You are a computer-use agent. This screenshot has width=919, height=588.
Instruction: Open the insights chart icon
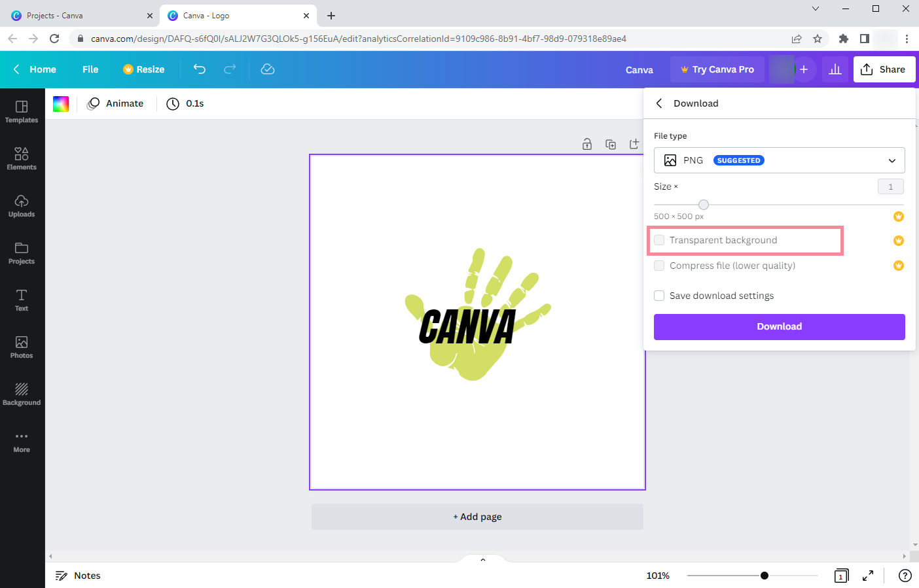[835, 69]
